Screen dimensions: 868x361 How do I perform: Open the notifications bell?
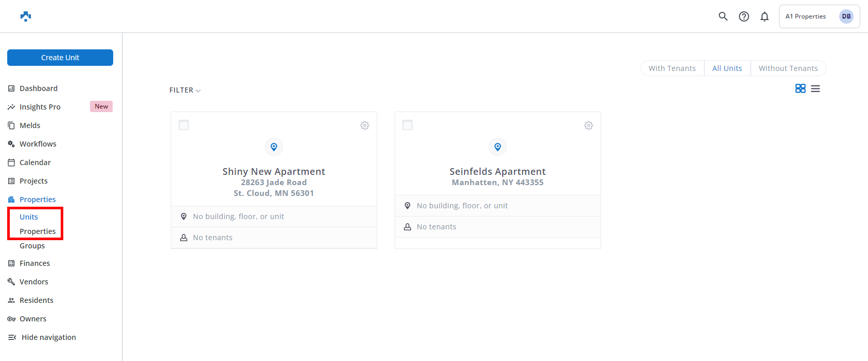(x=764, y=16)
